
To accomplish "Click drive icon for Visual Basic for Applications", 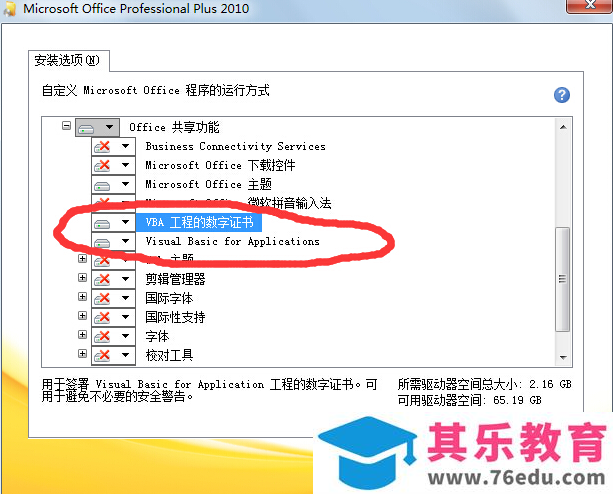I will click(x=102, y=243).
